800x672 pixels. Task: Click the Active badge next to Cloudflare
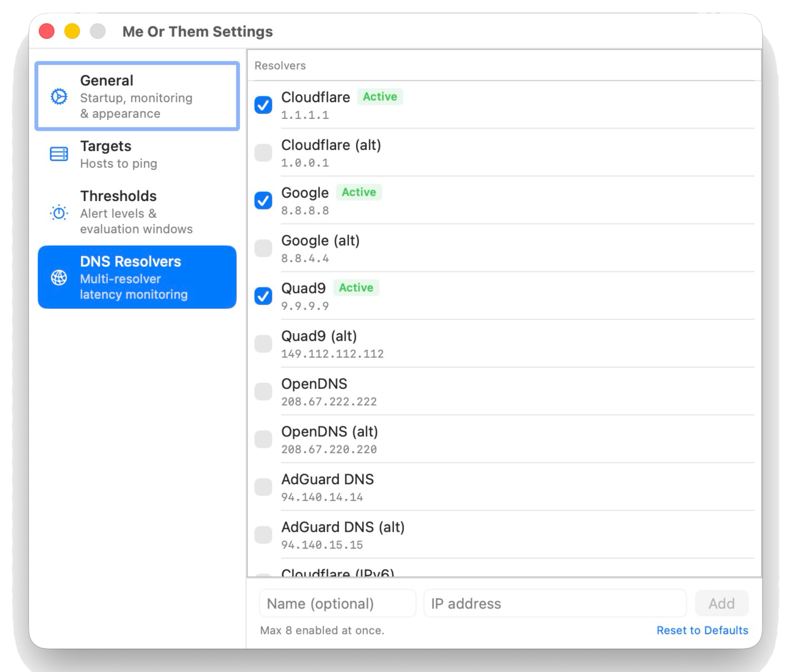(x=380, y=97)
